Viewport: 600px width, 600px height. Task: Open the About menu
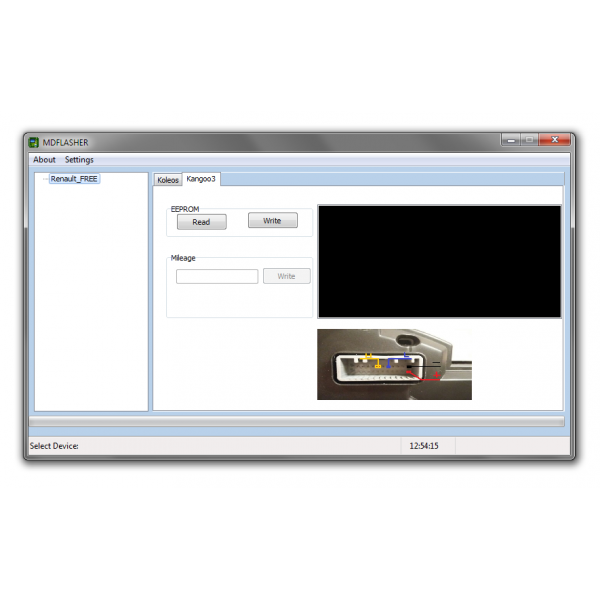point(44,160)
